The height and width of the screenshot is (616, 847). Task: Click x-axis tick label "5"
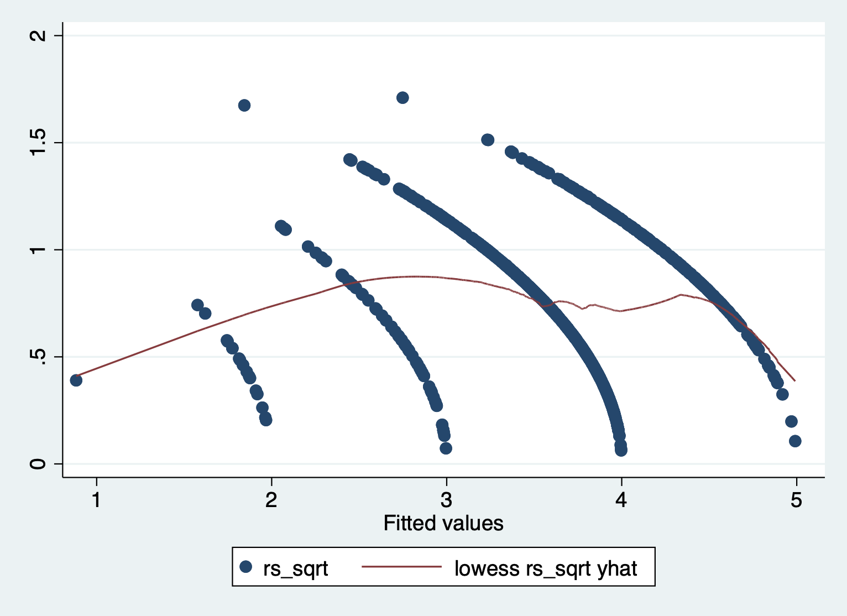796,500
